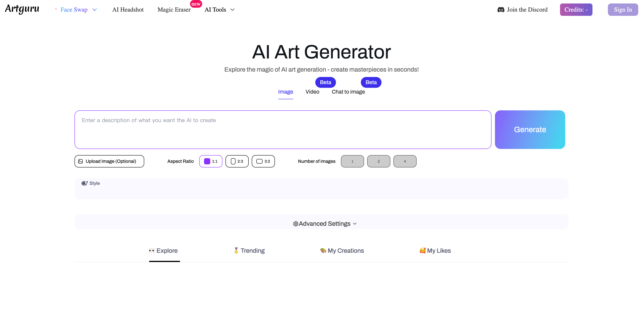This screenshot has height=311, width=644.
Task: Click the Beta badge above Video
Action: (325, 82)
